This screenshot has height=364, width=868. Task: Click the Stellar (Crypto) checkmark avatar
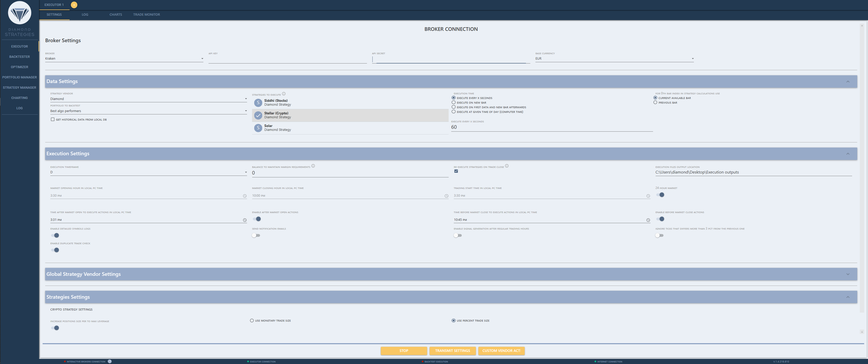[x=258, y=115]
